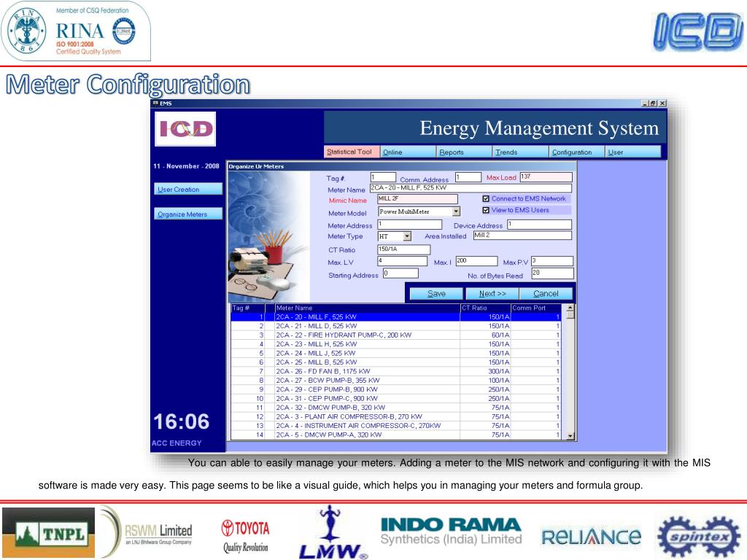Viewport: 747px width, 560px height.
Task: Close the EMS window
Action: point(662,104)
